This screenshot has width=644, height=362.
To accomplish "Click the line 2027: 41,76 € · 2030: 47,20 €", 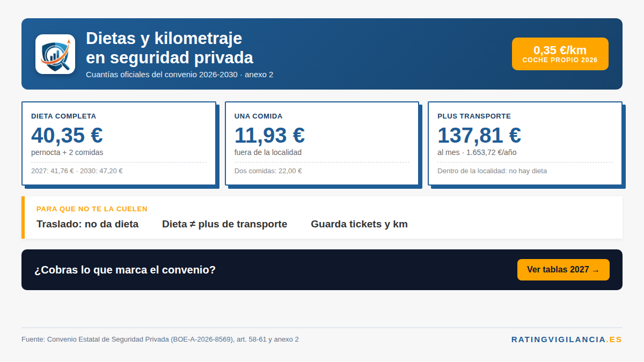I will (77, 171).
